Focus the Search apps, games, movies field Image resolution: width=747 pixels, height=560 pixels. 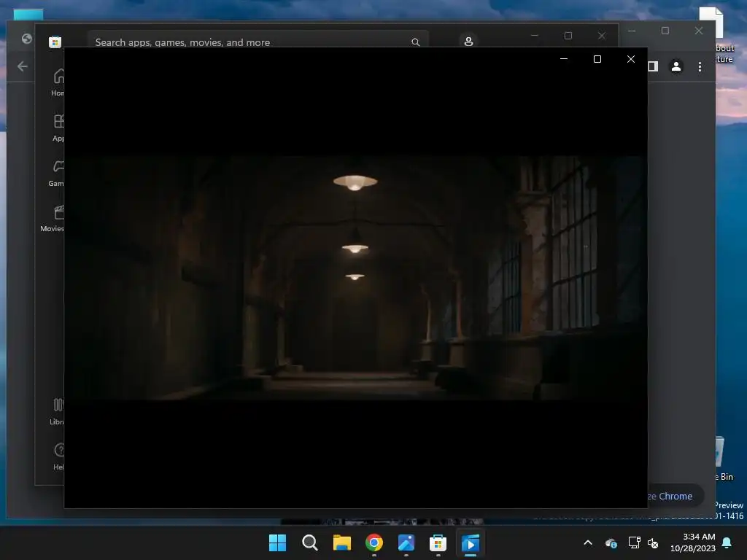click(258, 41)
